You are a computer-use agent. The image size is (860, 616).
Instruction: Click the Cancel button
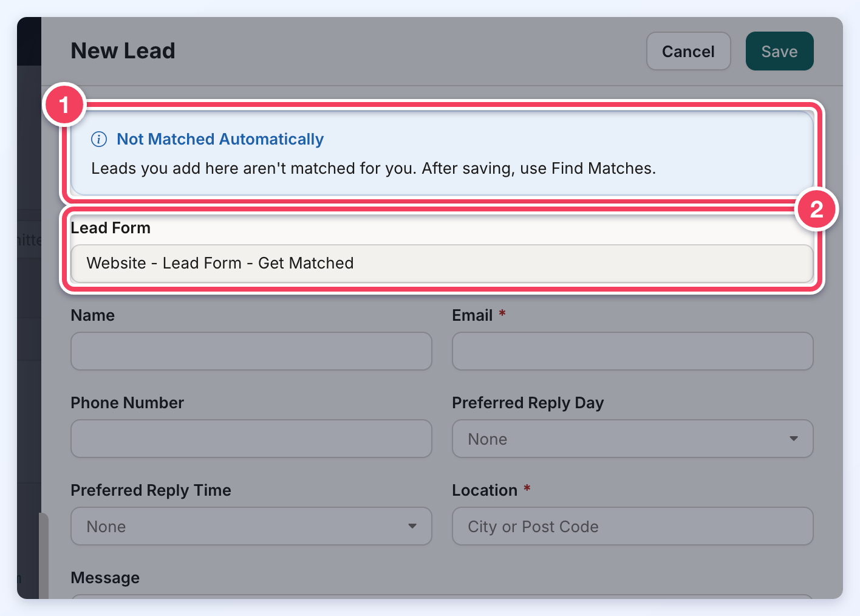688,51
